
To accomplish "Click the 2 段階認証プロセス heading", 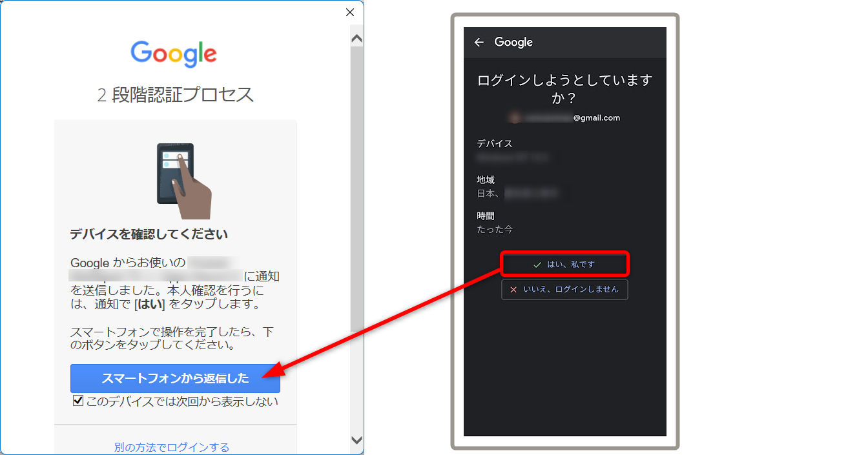I will pyautogui.click(x=176, y=96).
